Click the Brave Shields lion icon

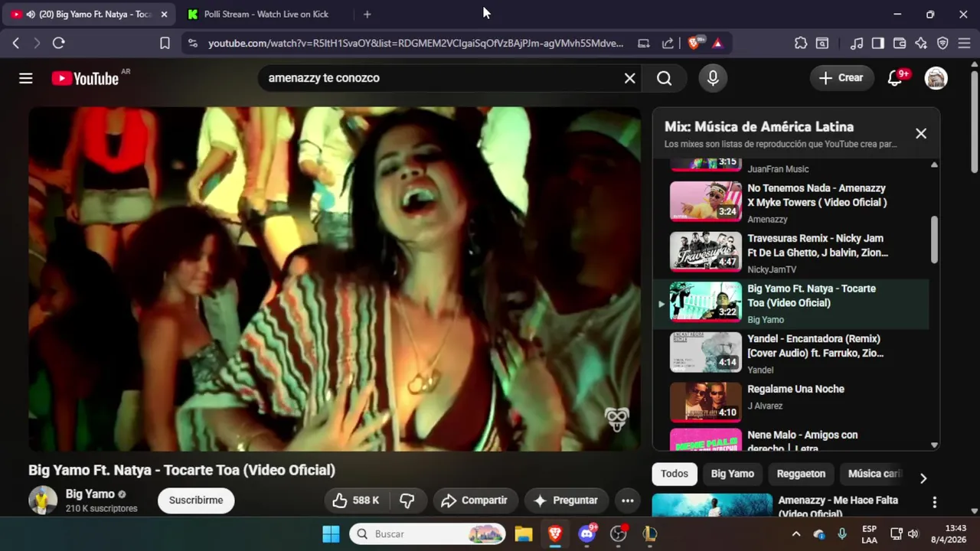(x=694, y=44)
